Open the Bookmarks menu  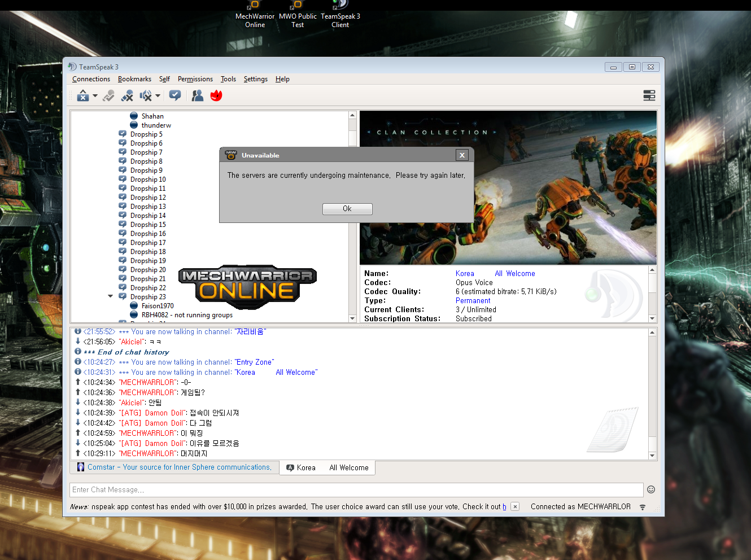click(x=134, y=79)
